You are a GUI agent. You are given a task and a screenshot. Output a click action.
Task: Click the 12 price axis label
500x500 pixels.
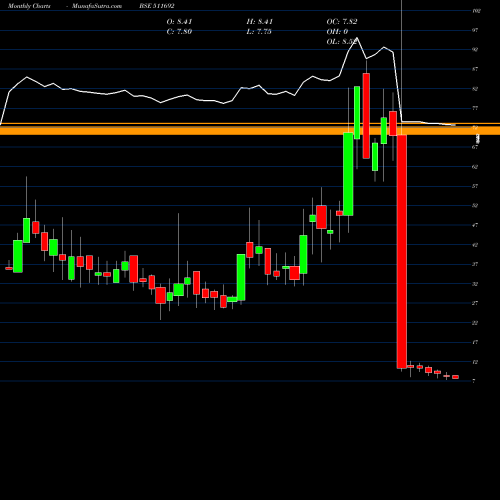[475, 362]
